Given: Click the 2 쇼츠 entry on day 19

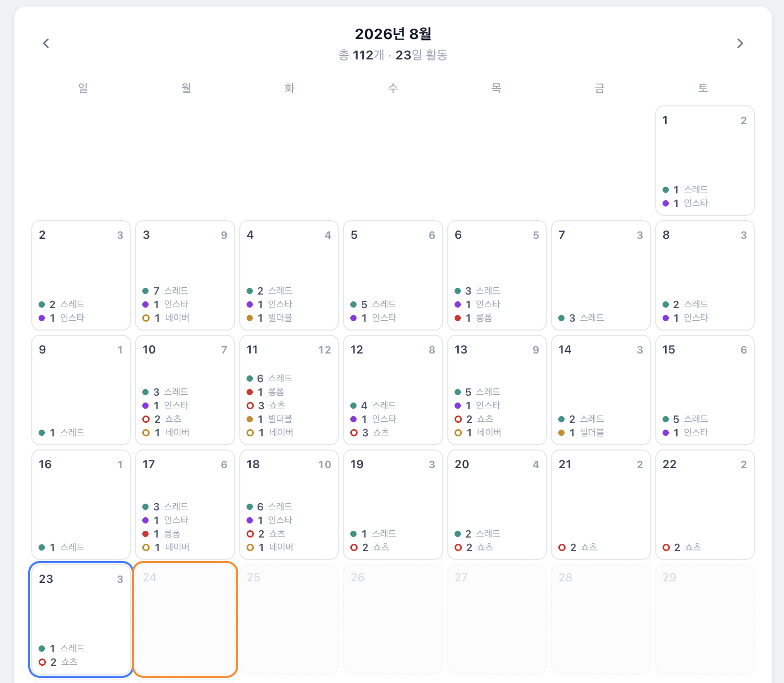Looking at the screenshot, I should [370, 547].
